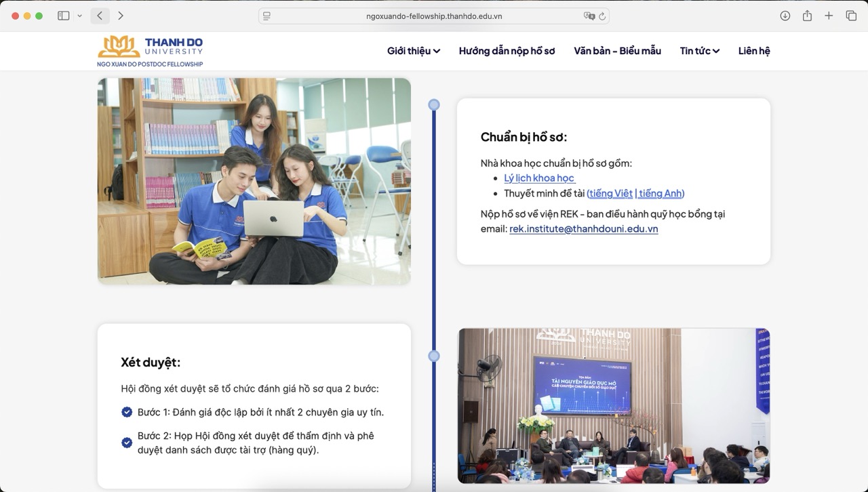Click the Safari forward arrow button
Image resolution: width=868 pixels, height=492 pixels.
pyautogui.click(x=121, y=16)
